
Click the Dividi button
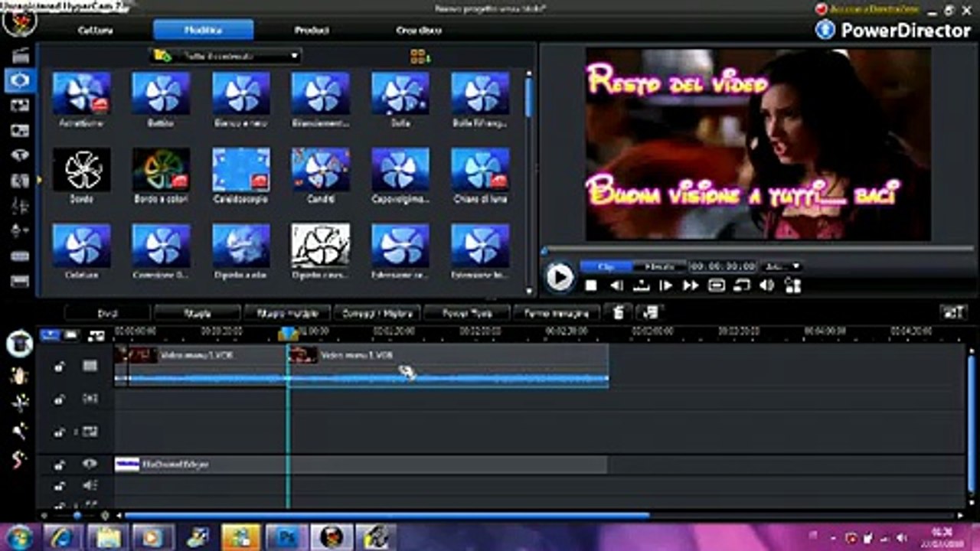(107, 312)
